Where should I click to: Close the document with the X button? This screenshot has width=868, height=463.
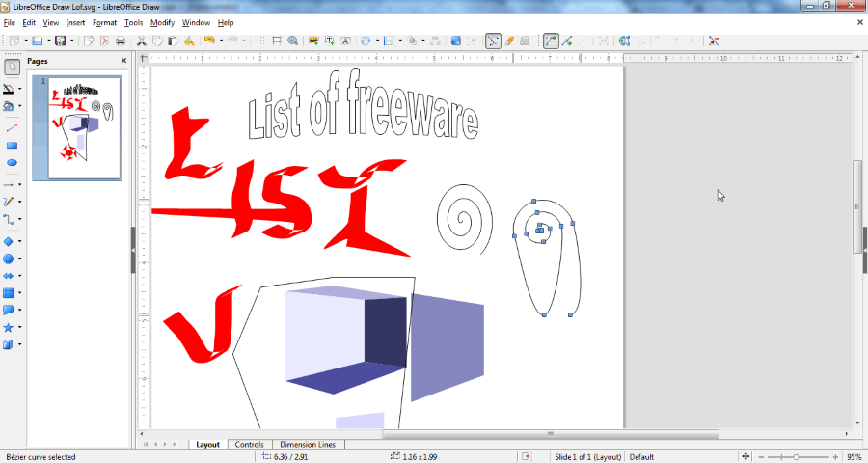[x=859, y=23]
